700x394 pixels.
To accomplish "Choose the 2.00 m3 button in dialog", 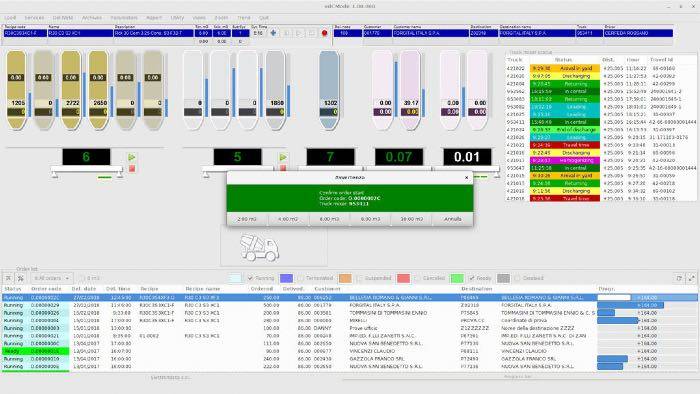I will [x=247, y=219].
